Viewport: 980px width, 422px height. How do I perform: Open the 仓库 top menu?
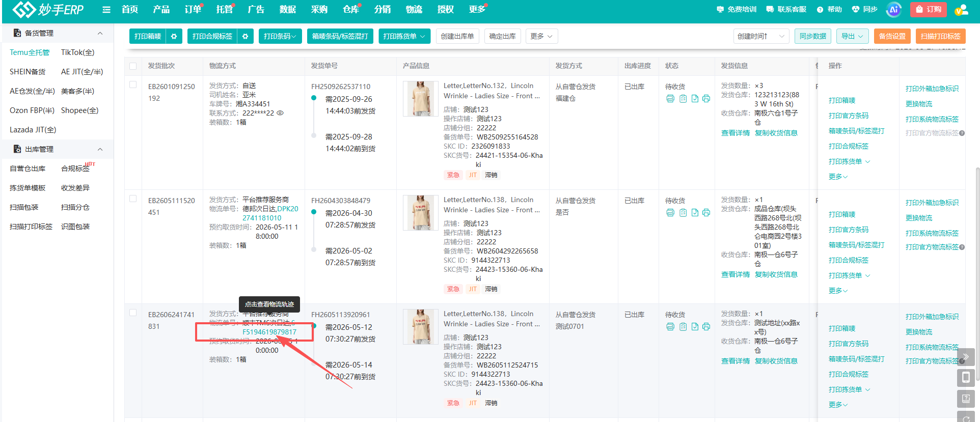tap(351, 9)
